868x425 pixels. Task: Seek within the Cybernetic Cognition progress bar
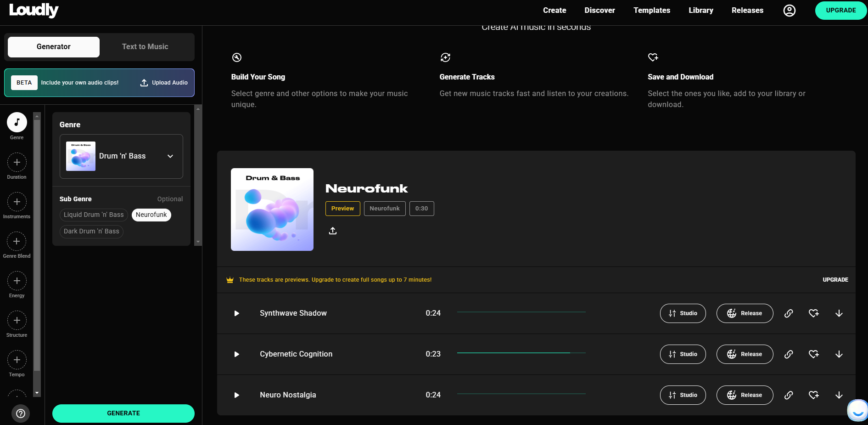pos(521,353)
